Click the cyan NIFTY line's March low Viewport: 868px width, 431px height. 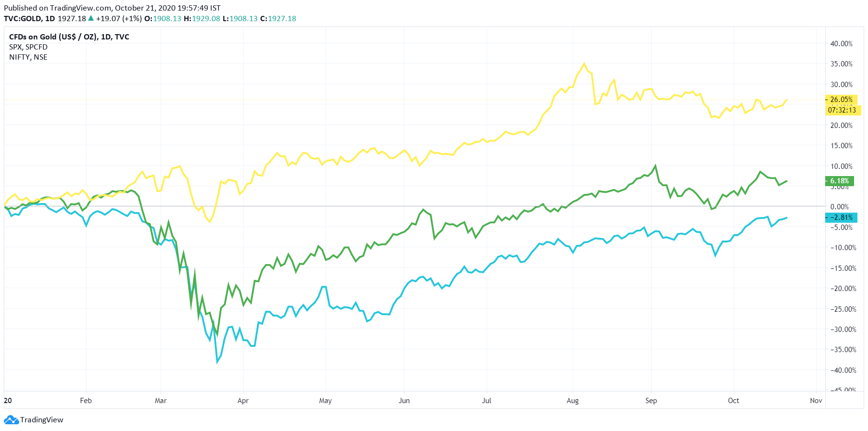click(x=217, y=362)
